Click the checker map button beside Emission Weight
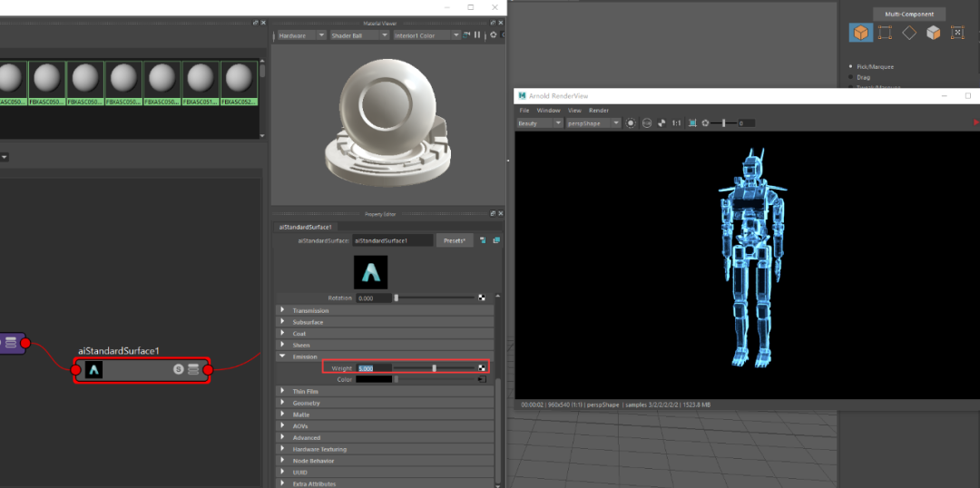This screenshot has width=980, height=488. click(x=481, y=367)
